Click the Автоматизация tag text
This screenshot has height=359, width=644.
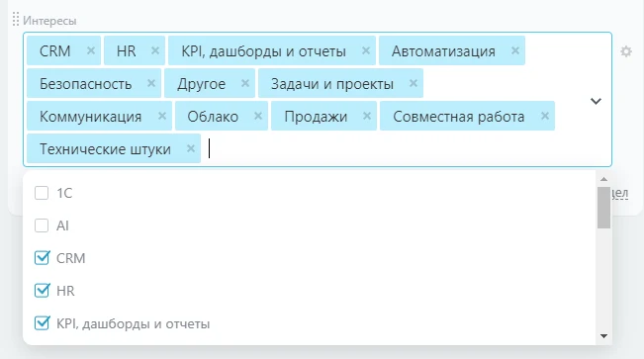443,51
